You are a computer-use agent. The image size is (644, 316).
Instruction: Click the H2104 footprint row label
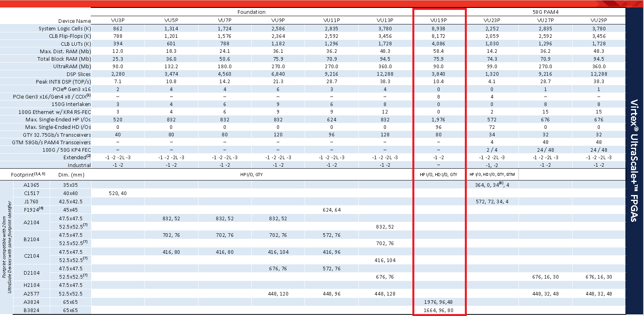(32, 285)
